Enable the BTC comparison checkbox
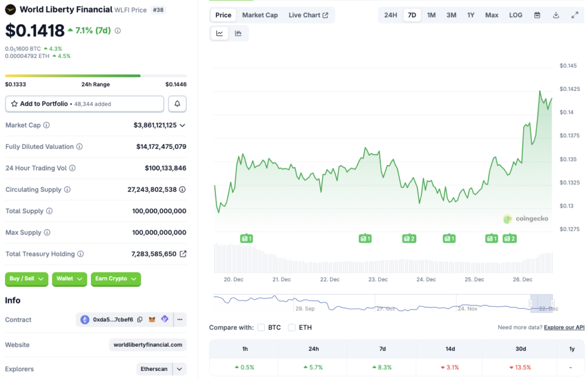The height and width of the screenshot is (380, 588). tap(262, 327)
